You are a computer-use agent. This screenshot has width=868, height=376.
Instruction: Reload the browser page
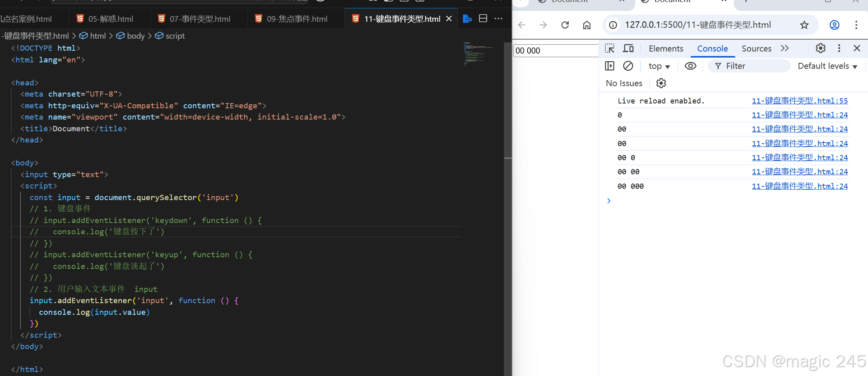(565, 25)
